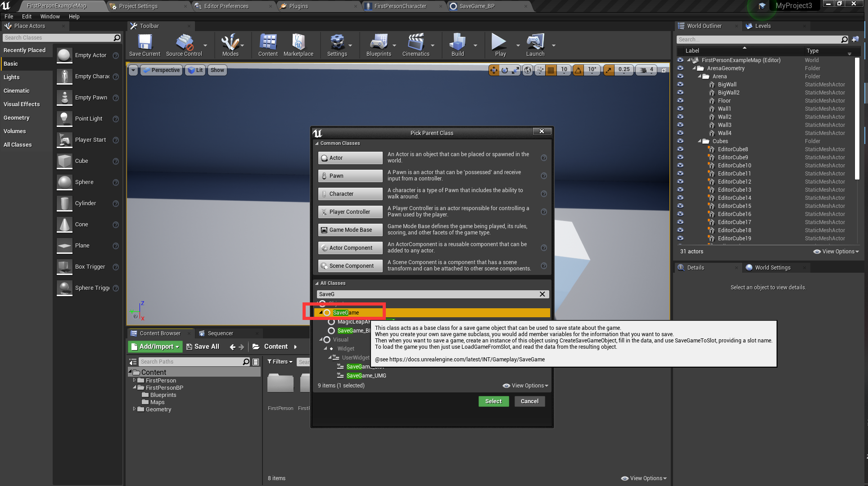Toggle visibility of the BigWall actor

(x=680, y=85)
